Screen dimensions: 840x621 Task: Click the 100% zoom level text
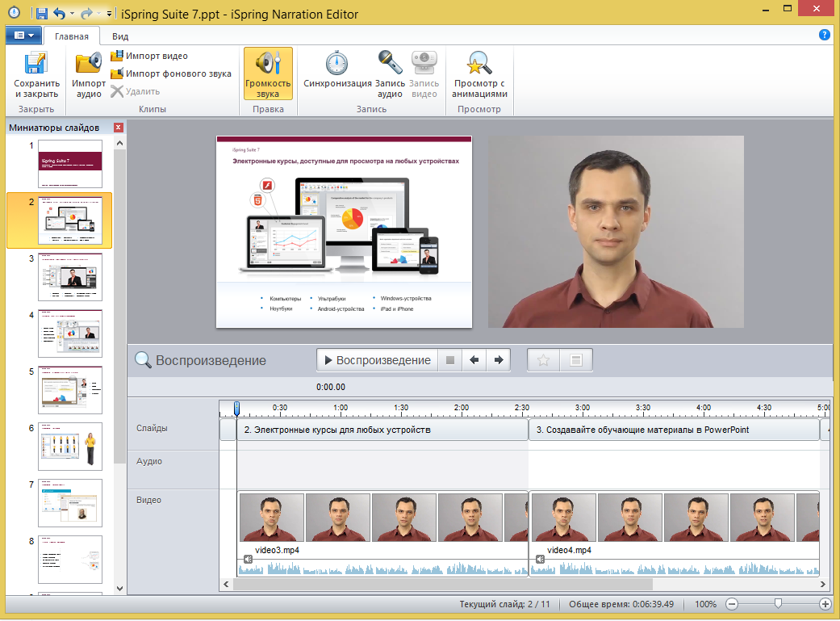[705, 604]
